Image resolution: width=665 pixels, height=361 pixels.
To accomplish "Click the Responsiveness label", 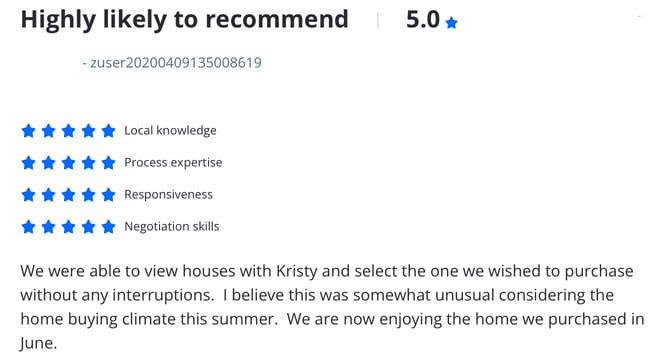I will (168, 195).
